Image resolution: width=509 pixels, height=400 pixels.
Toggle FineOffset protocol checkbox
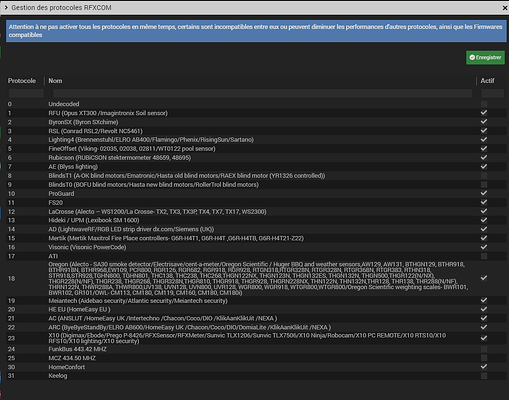(x=484, y=148)
